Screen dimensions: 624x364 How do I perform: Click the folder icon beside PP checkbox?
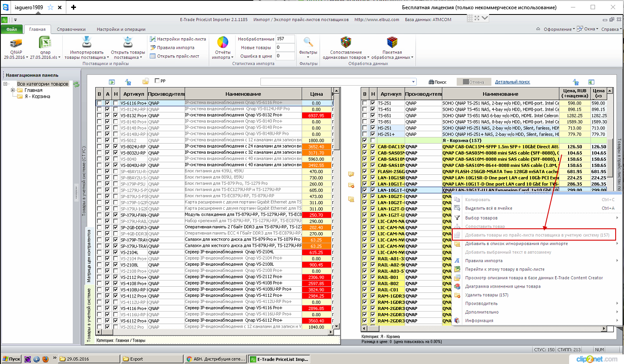click(x=146, y=82)
